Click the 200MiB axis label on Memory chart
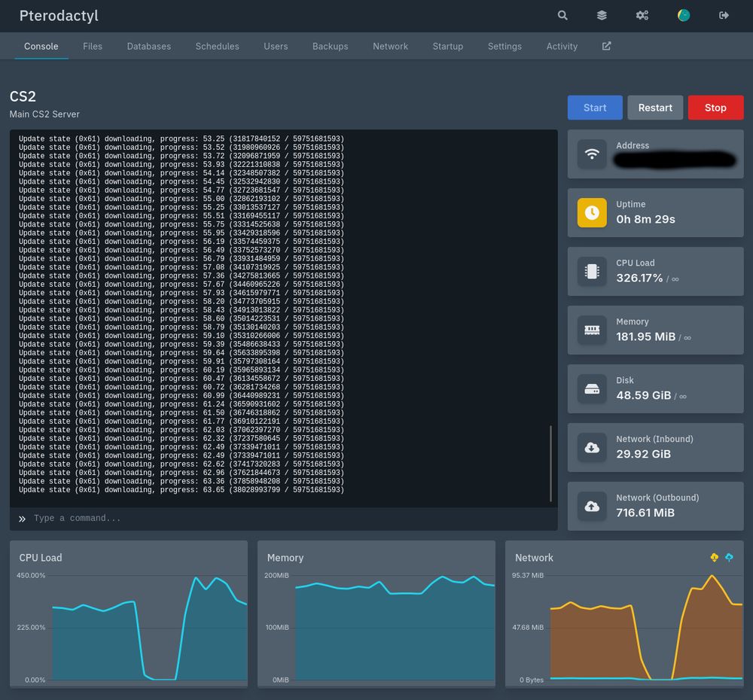This screenshot has height=700, width=753. point(276,575)
